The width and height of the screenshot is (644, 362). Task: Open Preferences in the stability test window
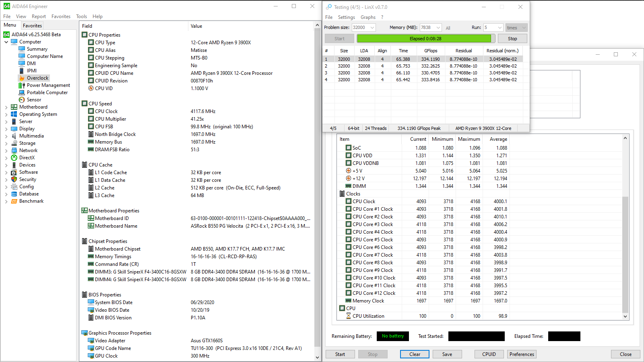522,354
